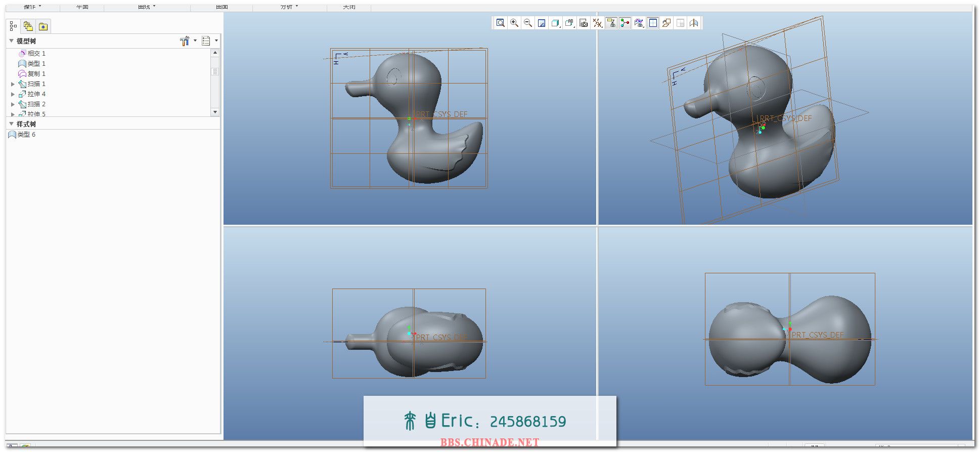Screen dimensions: 980x452
Task: Toggle the four-viewport layout icon
Action: pos(653,23)
